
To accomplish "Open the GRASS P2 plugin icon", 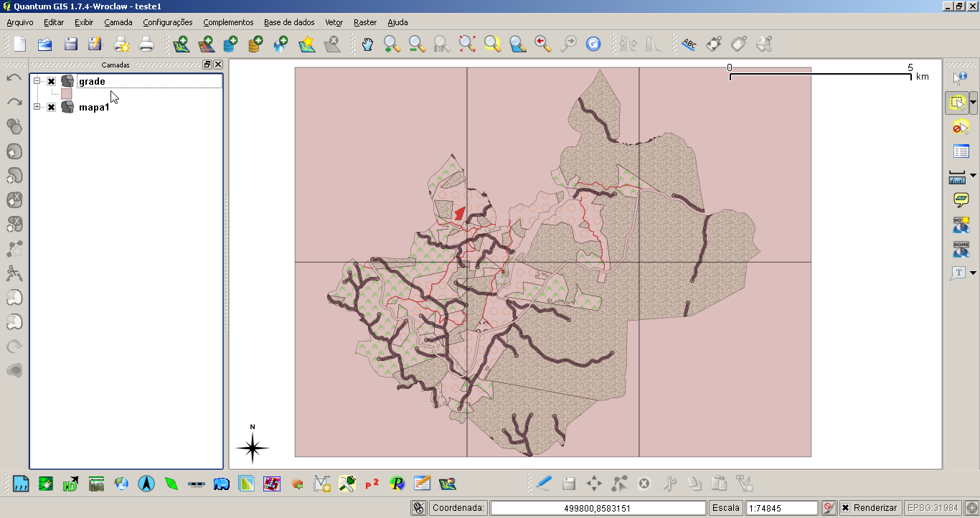I will point(372,484).
